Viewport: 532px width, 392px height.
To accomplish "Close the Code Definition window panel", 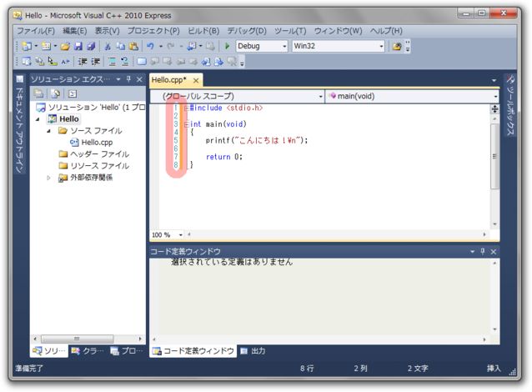I will pos(494,252).
